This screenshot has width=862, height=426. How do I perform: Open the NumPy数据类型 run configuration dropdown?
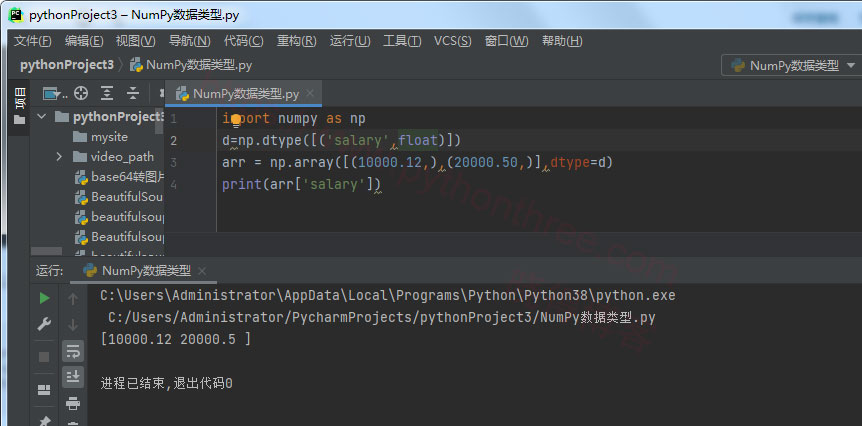(793, 66)
